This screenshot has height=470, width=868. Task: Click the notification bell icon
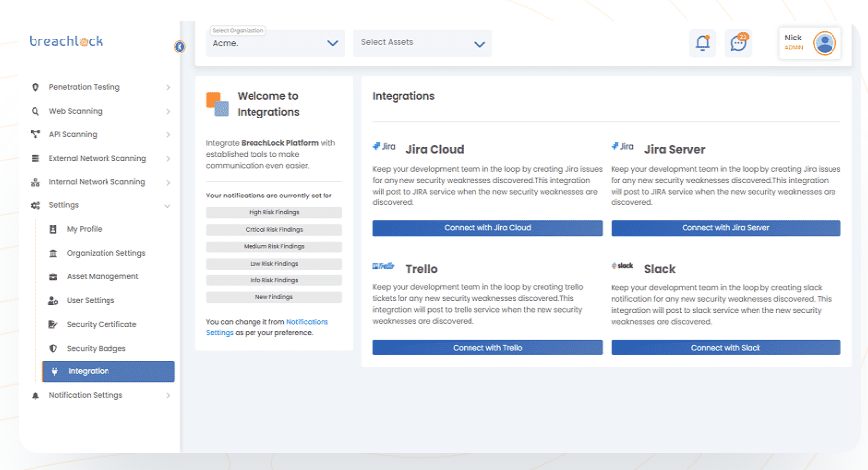(702, 42)
